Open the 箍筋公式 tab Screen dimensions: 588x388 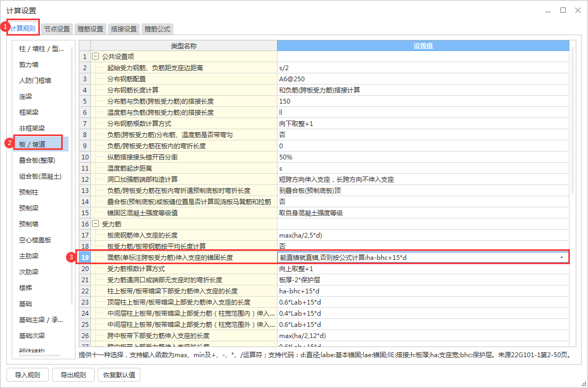(157, 29)
